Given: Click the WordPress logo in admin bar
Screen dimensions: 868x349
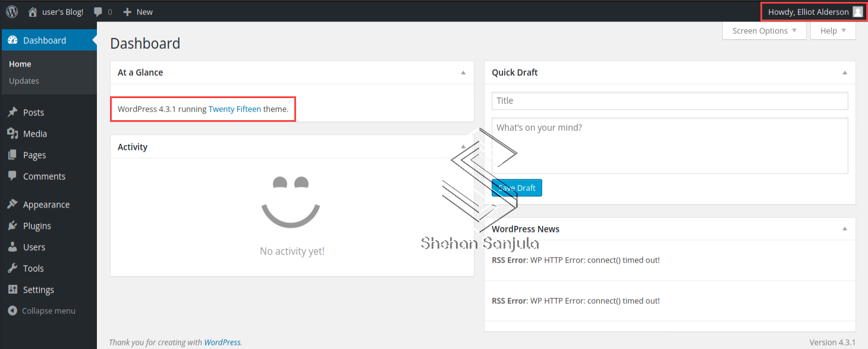Looking at the screenshot, I should [x=12, y=11].
